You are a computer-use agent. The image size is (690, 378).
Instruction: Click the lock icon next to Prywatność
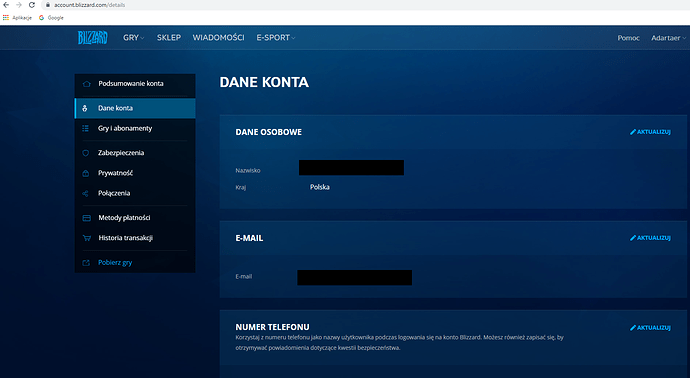click(x=86, y=173)
